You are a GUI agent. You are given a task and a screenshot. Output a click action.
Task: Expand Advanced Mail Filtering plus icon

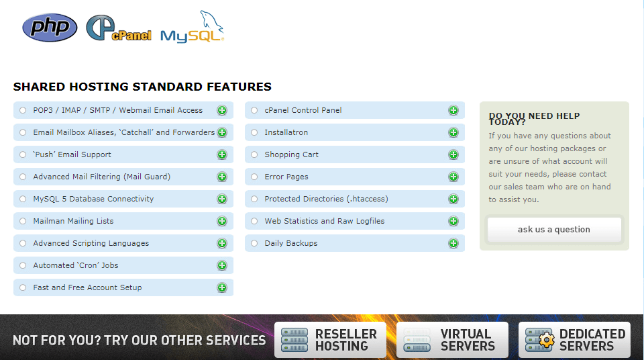point(222,177)
